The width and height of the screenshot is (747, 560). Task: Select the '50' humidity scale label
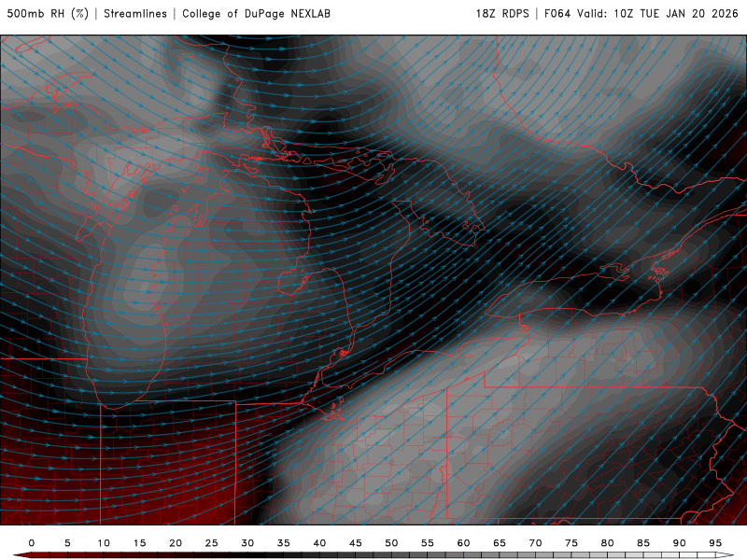pos(391,543)
